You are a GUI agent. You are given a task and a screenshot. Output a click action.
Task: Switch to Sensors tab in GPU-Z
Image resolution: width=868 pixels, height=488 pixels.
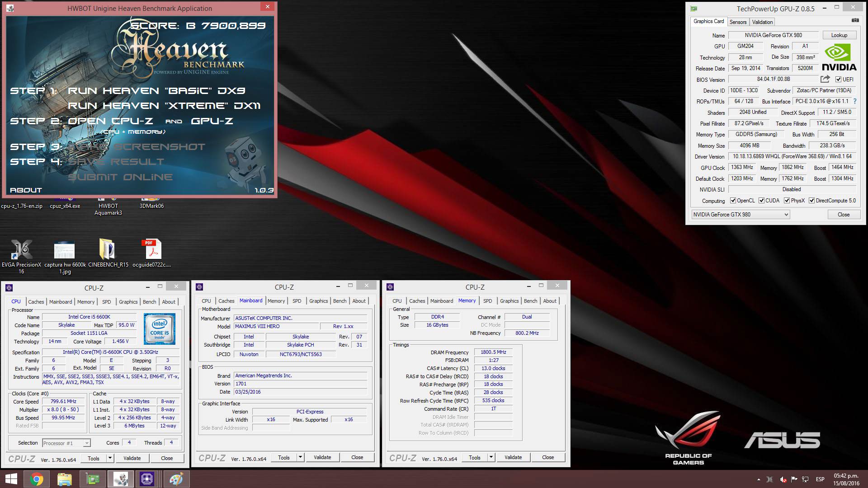point(738,22)
